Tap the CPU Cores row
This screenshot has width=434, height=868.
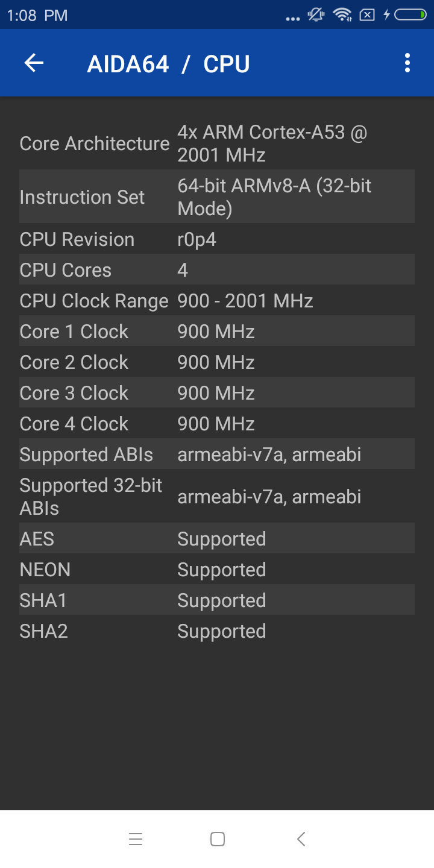point(217,270)
